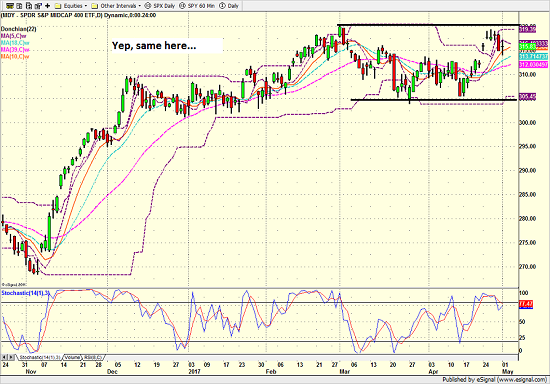Switch to SPY 60 Min chart
Viewport: 550px width, 384px height.
[x=197, y=6]
